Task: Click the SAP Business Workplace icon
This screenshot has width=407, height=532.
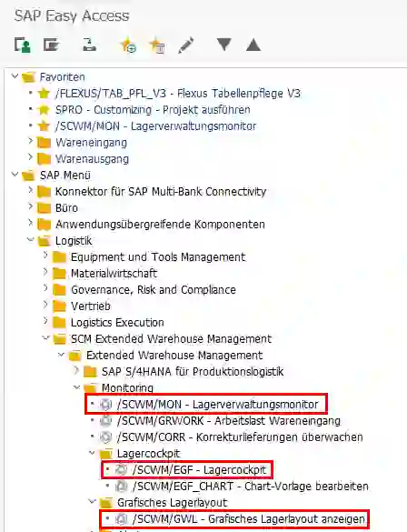Action: pyautogui.click(x=89, y=45)
